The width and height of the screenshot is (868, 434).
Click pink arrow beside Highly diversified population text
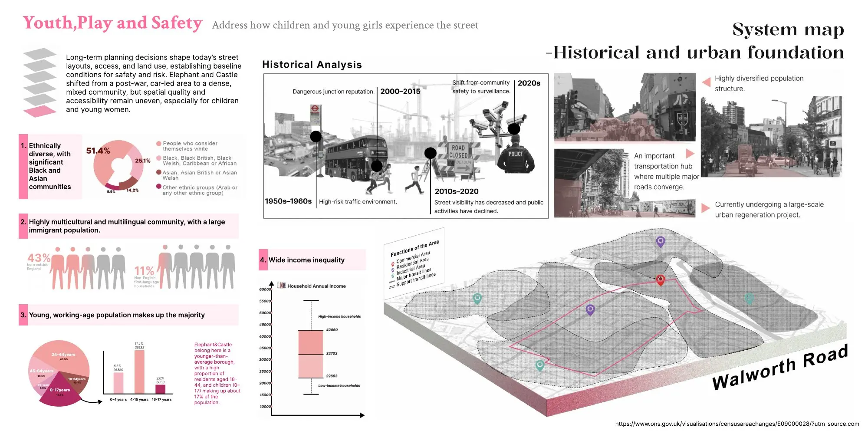[x=706, y=82]
